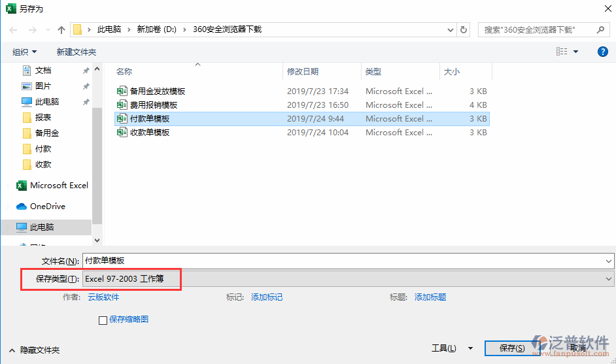Select the 收款单模板 file

click(x=149, y=133)
